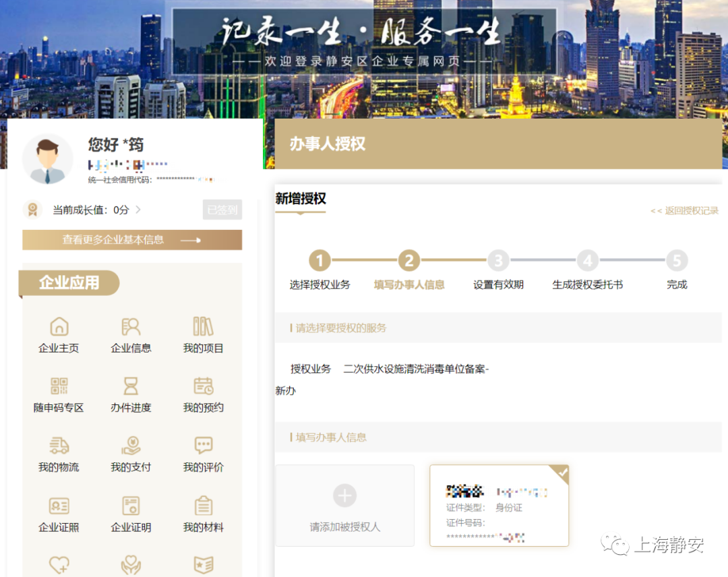
Task: Open 我的预约 calendar icon
Action: click(x=202, y=394)
